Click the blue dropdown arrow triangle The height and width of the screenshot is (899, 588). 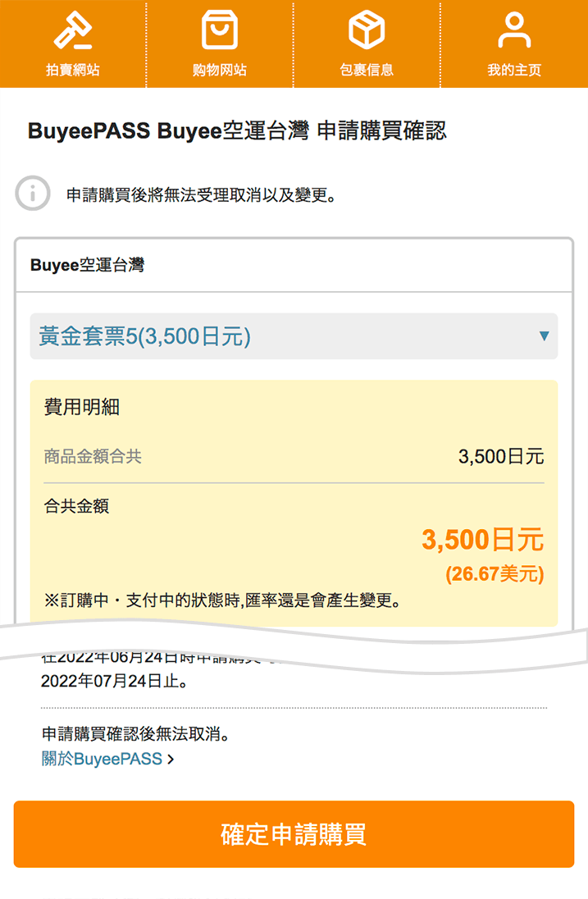pyautogui.click(x=544, y=336)
